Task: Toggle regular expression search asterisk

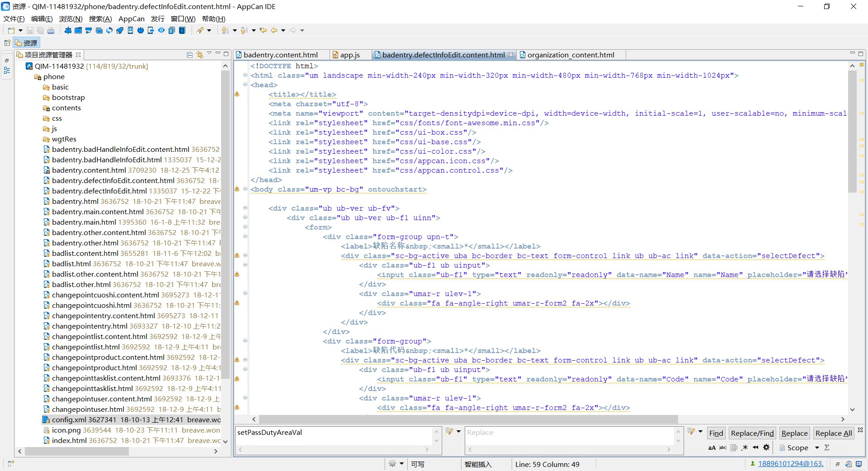Action: [744, 447]
